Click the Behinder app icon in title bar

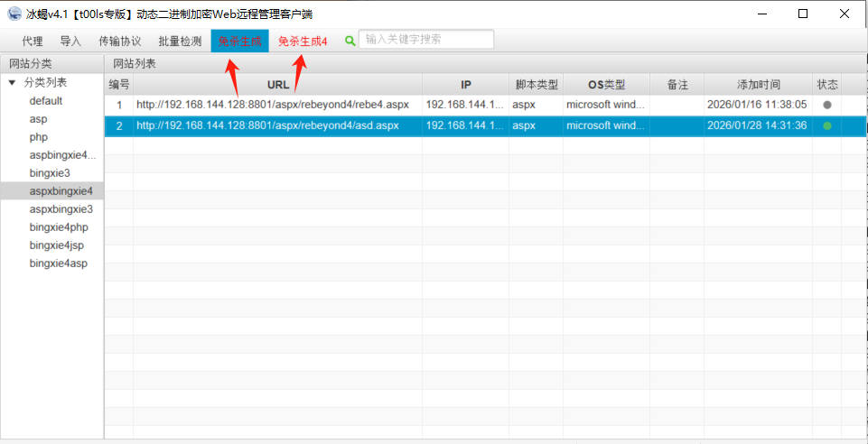coord(14,14)
